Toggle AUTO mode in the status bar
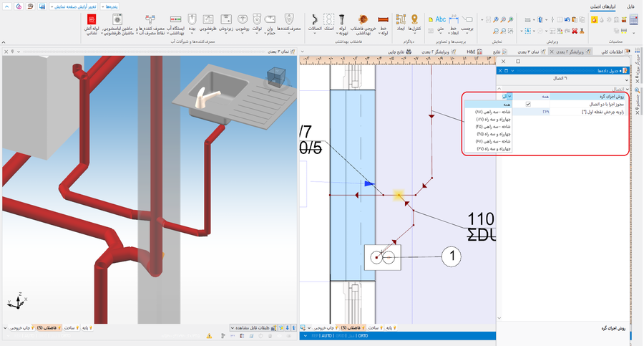This screenshot has height=346, width=644. (328, 335)
